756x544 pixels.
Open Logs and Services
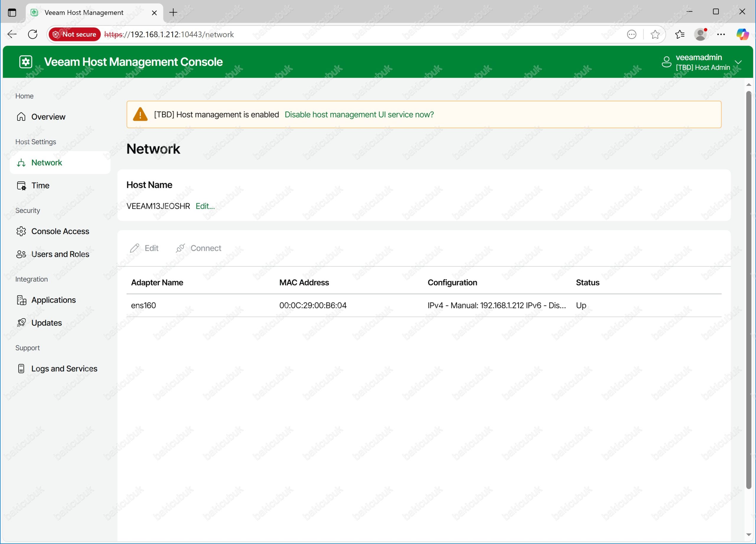(x=60, y=369)
